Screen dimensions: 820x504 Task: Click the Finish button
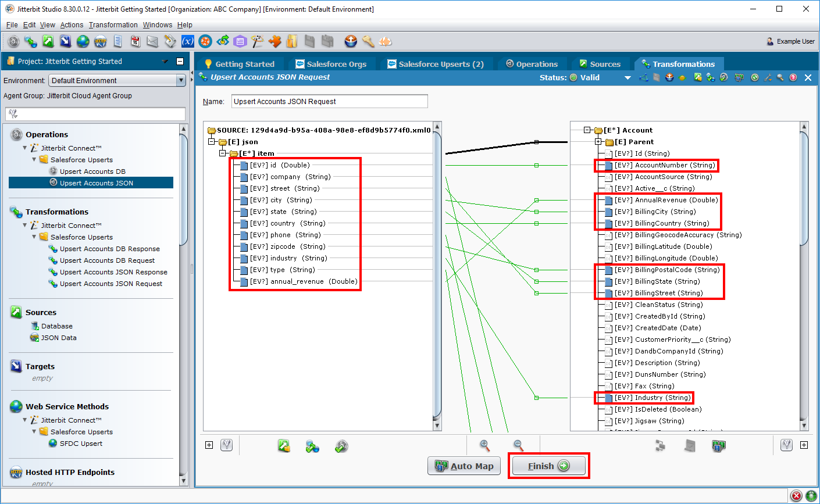tap(548, 466)
